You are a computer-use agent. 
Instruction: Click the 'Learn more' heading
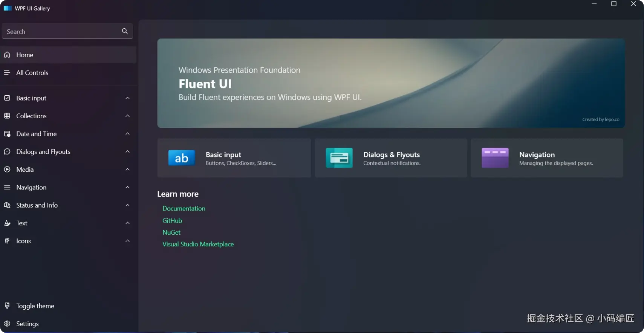point(178,194)
